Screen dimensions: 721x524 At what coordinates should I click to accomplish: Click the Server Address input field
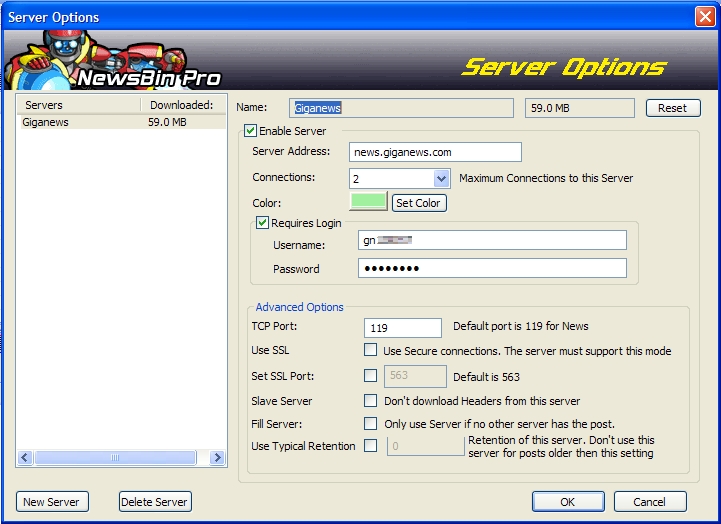(x=435, y=152)
